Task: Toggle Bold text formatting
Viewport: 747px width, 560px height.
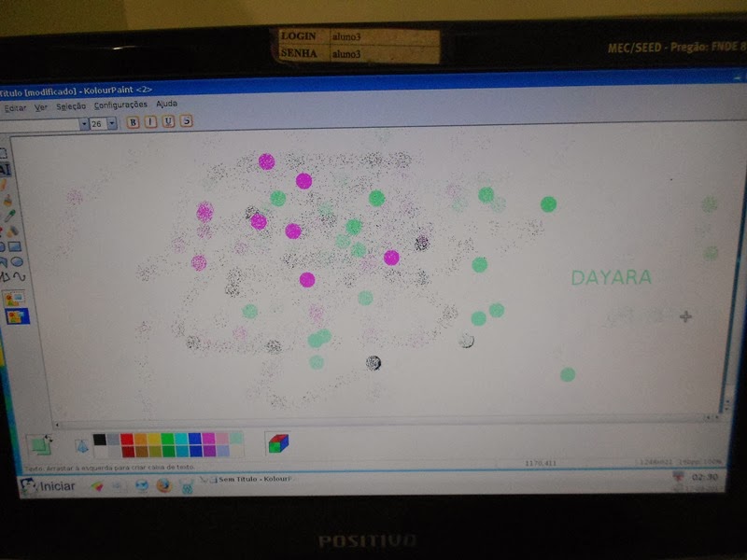Action: coord(133,122)
